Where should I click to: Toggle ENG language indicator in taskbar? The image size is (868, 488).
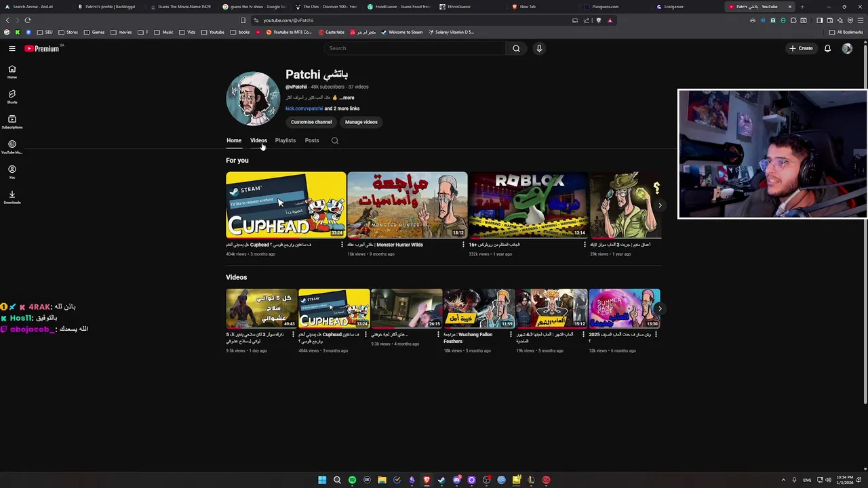[807, 480]
